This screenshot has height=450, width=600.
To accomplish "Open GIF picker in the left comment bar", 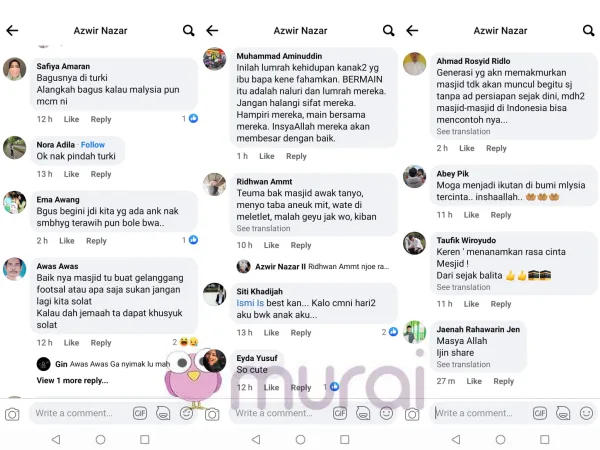I will point(140,413).
